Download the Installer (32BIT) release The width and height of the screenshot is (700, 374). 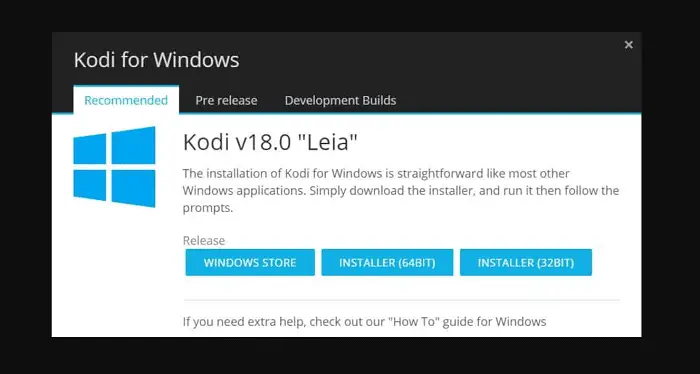[526, 262]
